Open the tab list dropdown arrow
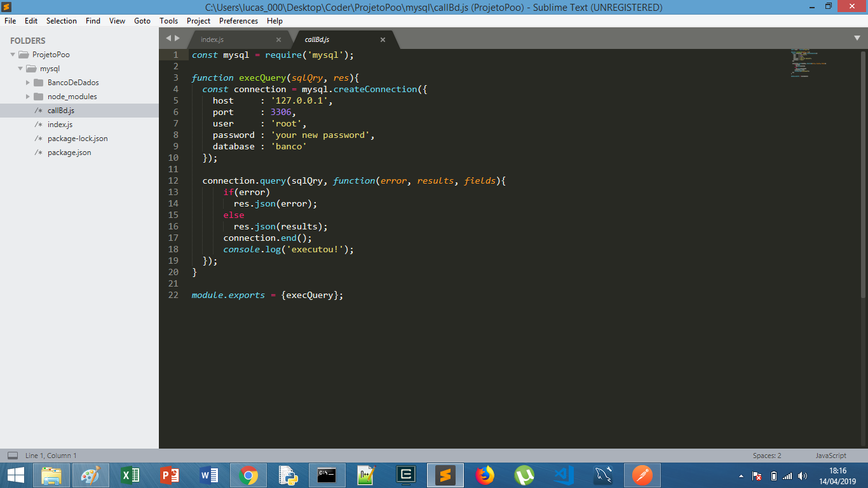 pyautogui.click(x=857, y=38)
